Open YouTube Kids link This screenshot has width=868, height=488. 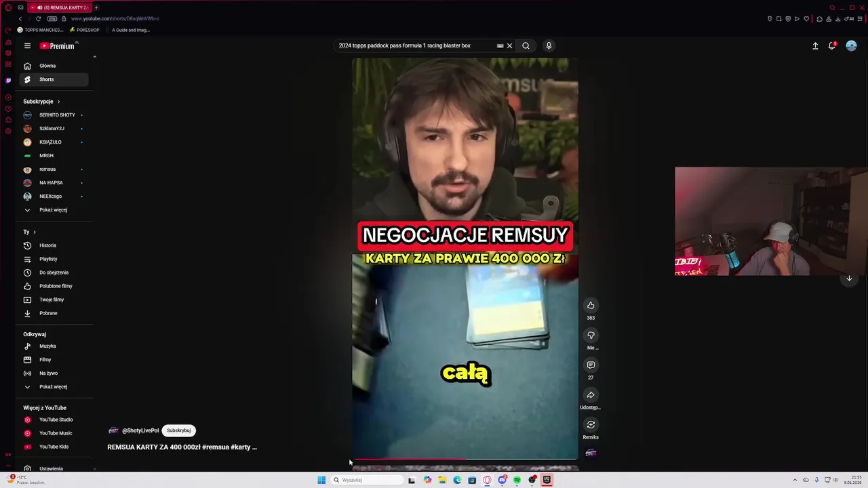pos(54,447)
